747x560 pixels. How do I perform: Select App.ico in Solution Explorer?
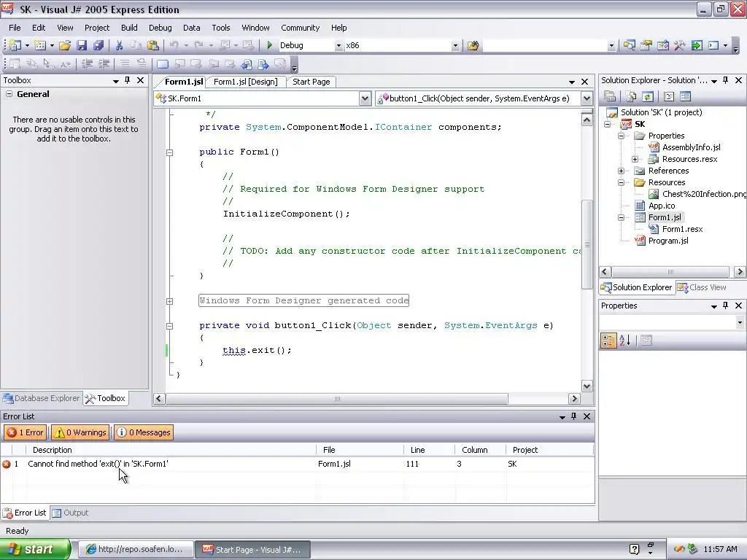tap(661, 206)
